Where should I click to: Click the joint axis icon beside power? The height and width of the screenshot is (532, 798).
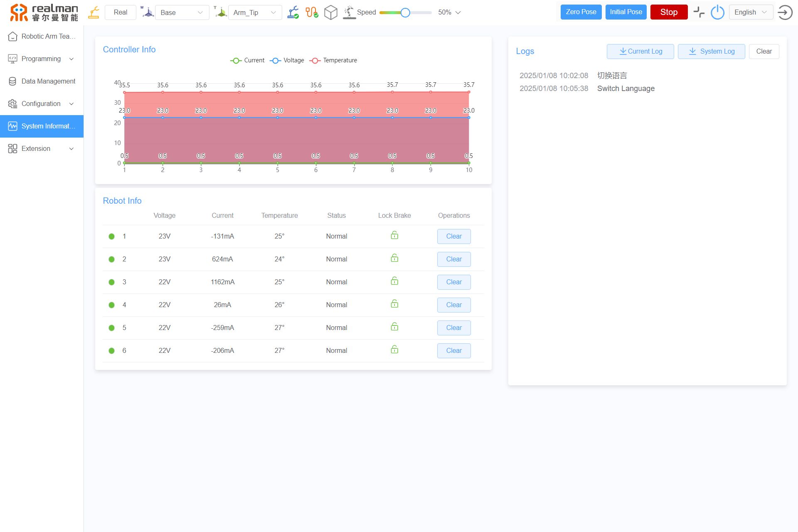[x=699, y=12]
